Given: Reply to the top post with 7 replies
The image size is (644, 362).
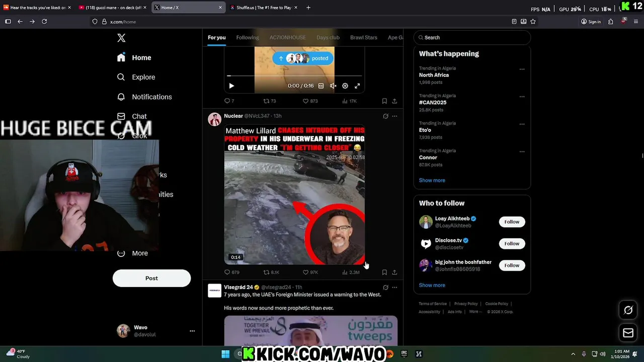Looking at the screenshot, I should (229, 101).
